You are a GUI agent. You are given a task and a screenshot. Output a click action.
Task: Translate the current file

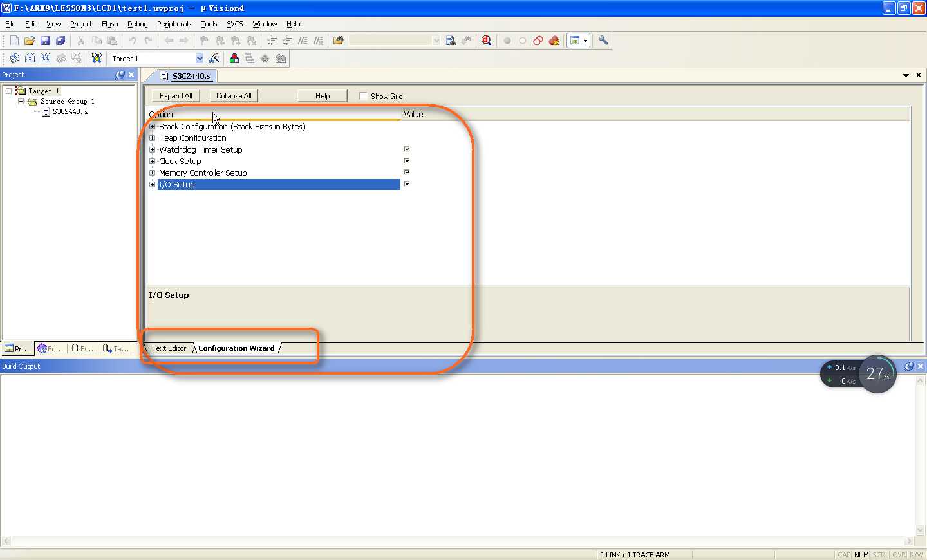[x=14, y=59]
